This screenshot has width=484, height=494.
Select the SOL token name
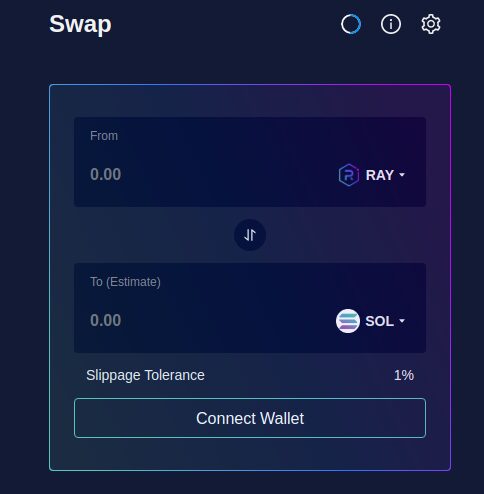point(380,321)
